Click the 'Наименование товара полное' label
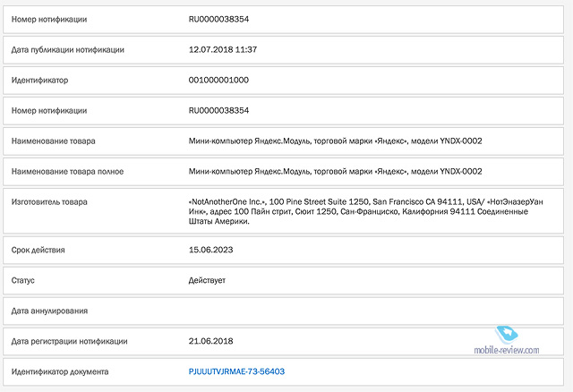 [x=67, y=171]
